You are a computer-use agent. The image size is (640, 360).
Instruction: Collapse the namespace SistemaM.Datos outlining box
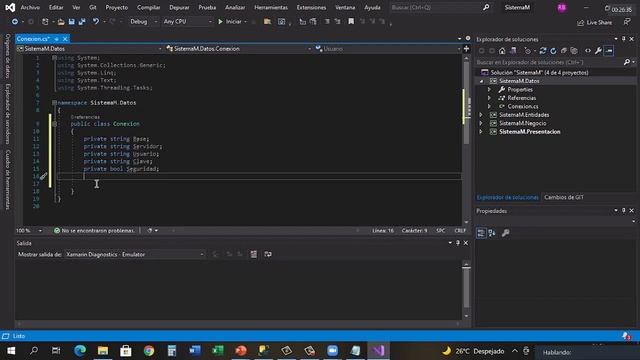[x=54, y=103]
